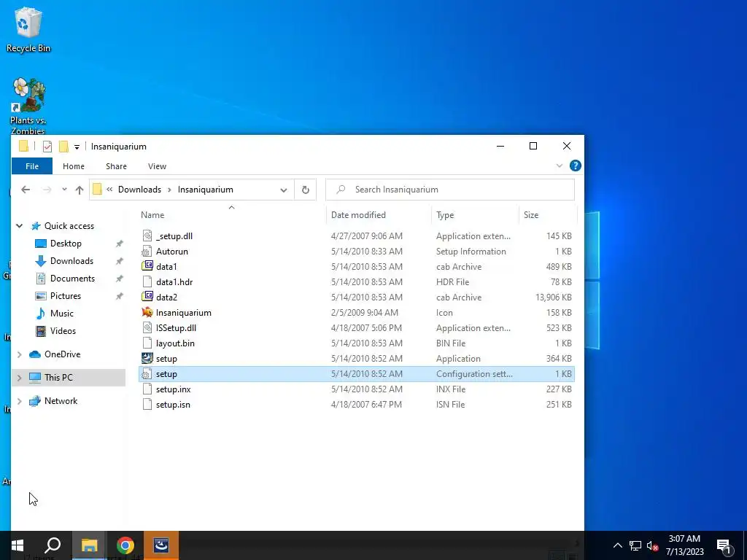Open the notification center icon
The image size is (747, 560).
click(x=723, y=546)
